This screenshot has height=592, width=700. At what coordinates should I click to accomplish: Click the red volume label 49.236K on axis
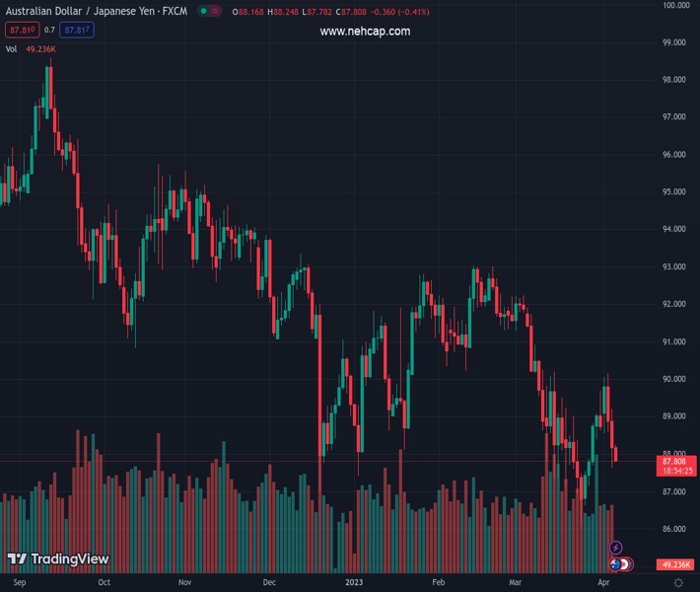point(674,564)
